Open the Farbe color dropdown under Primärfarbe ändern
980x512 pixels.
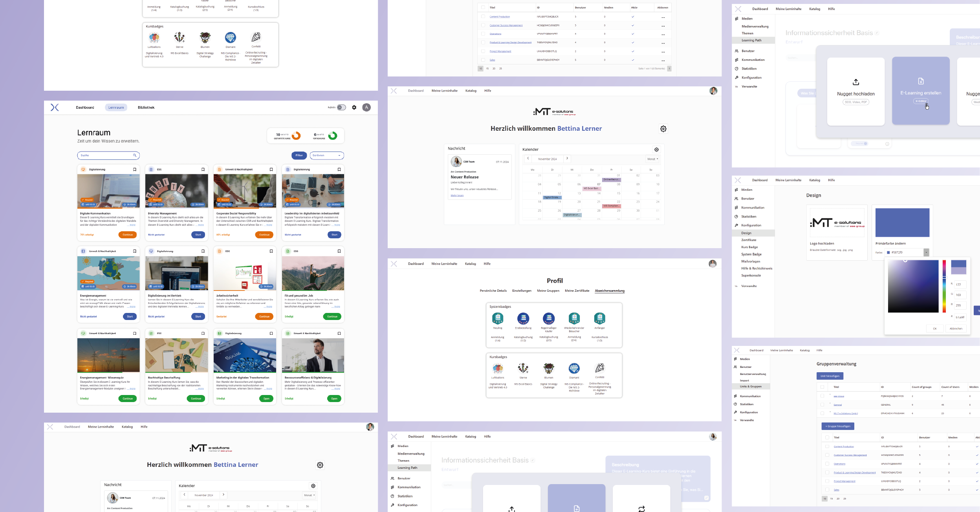[926, 252]
